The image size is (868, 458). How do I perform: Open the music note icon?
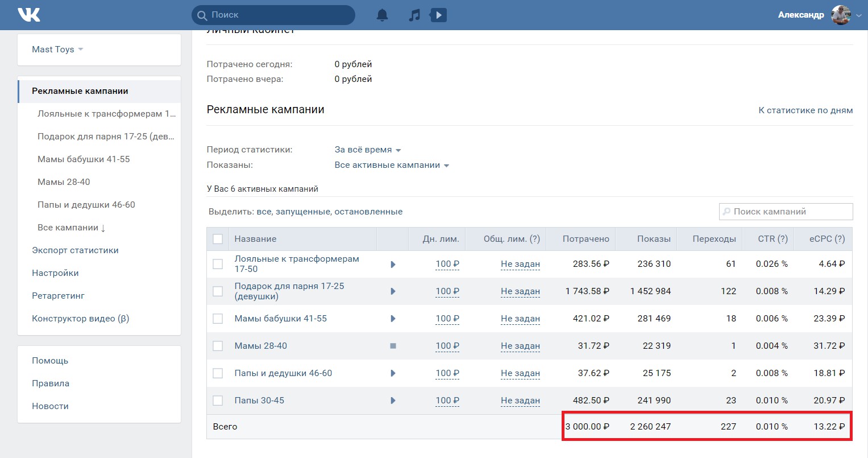pos(414,15)
